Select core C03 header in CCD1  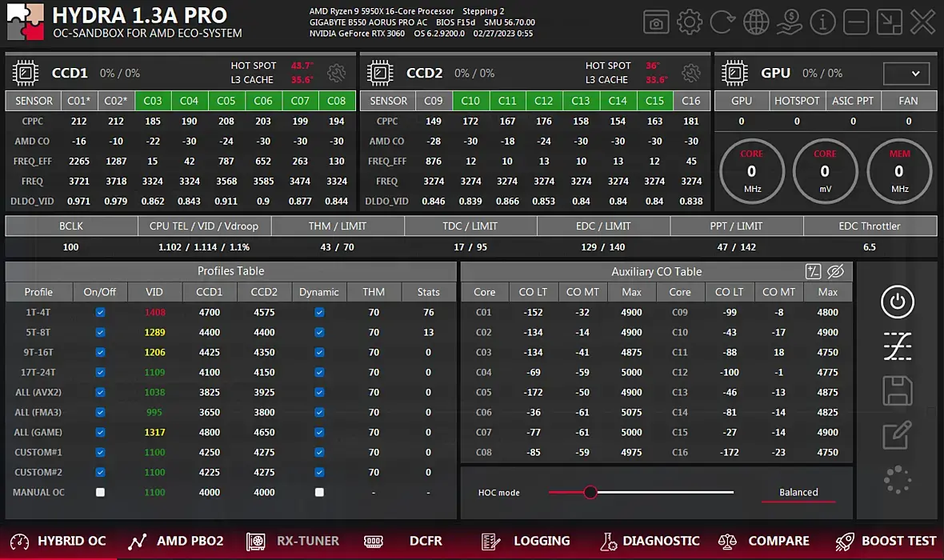pos(153,101)
